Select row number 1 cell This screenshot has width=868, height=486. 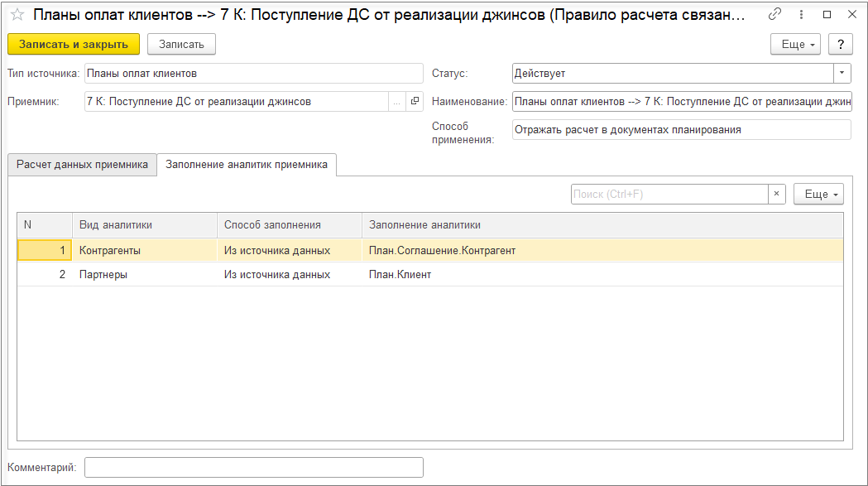click(45, 251)
